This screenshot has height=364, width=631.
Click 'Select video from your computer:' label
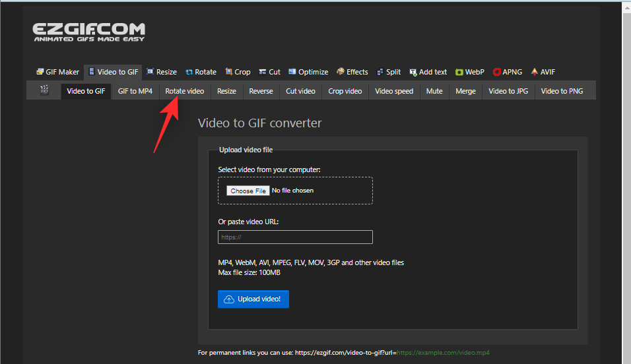pyautogui.click(x=269, y=169)
